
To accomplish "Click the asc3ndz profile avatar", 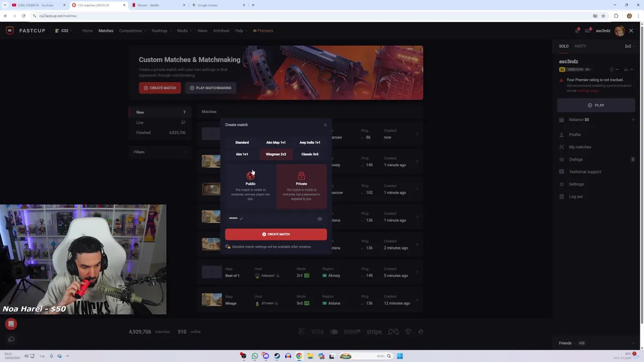I will (x=619, y=31).
